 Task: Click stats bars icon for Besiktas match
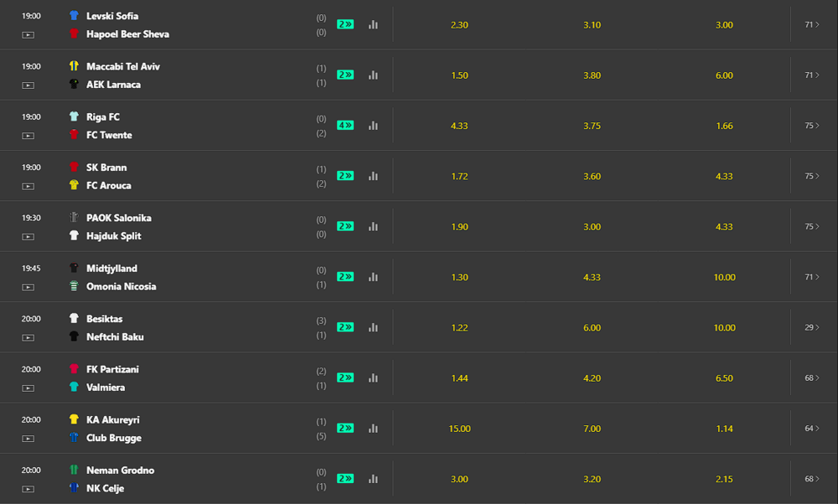coord(373,327)
